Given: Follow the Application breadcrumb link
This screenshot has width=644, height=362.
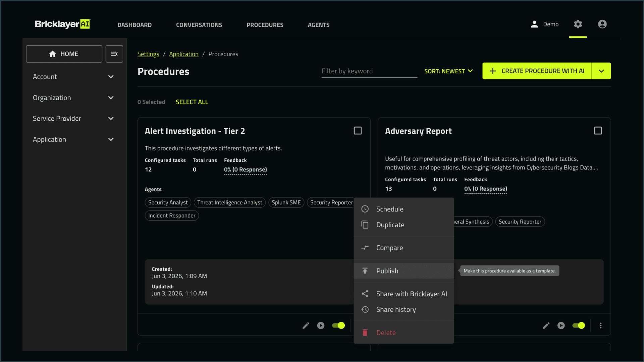Looking at the screenshot, I should [184, 54].
